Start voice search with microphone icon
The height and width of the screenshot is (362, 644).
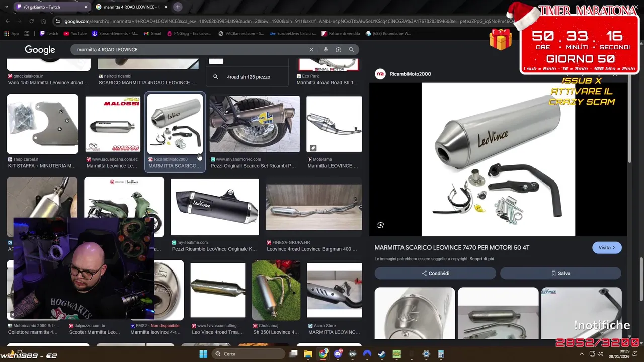pyautogui.click(x=326, y=50)
